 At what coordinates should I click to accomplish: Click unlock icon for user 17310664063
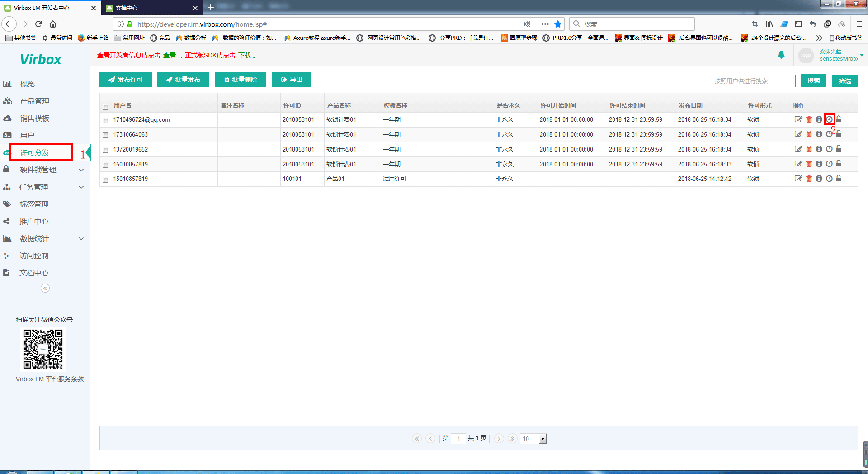pos(839,133)
